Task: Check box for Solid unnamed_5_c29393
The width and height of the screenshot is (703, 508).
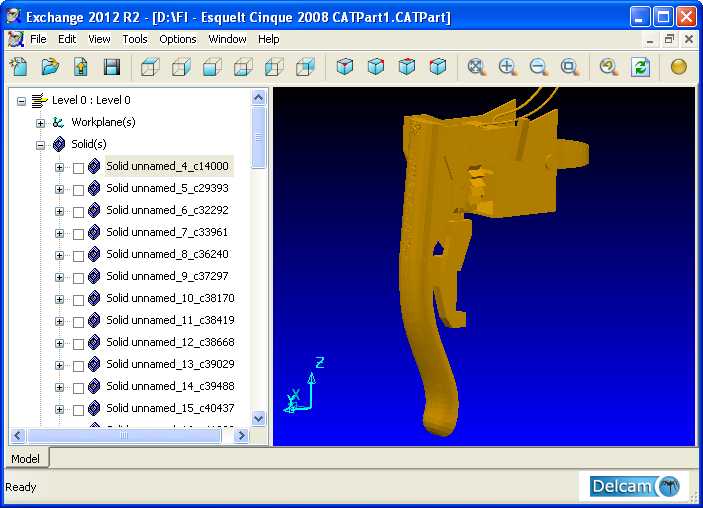Action: coord(78,190)
